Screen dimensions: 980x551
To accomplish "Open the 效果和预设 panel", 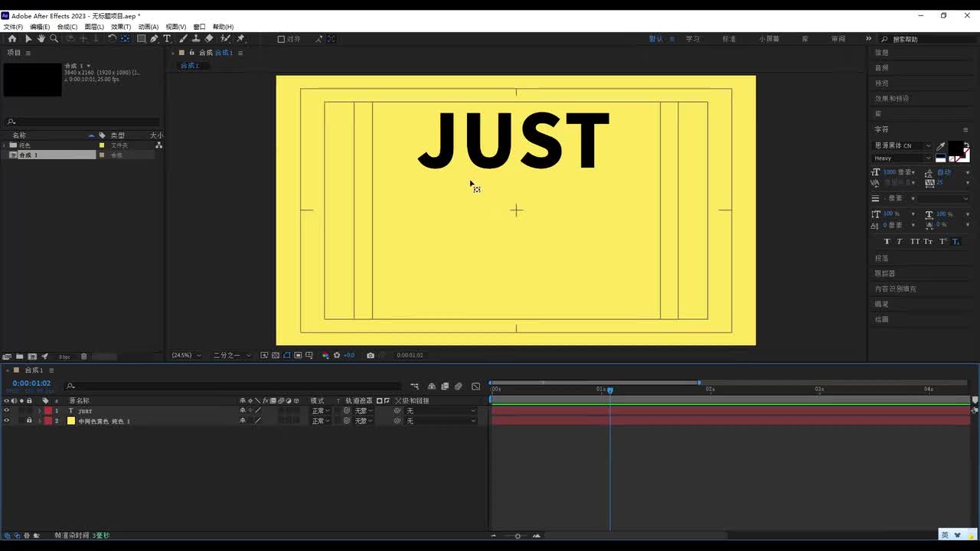I will [892, 99].
